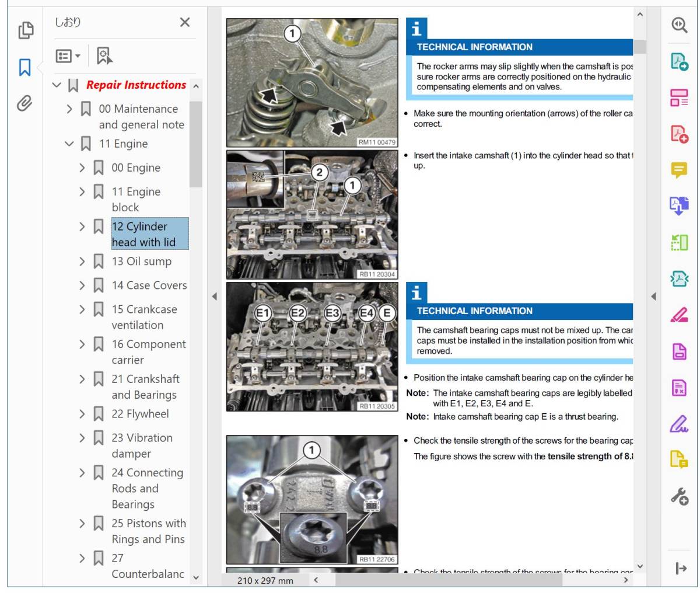The image size is (700, 596).
Task: Expand the 16 Component carrier bookmark
Action: (x=82, y=344)
